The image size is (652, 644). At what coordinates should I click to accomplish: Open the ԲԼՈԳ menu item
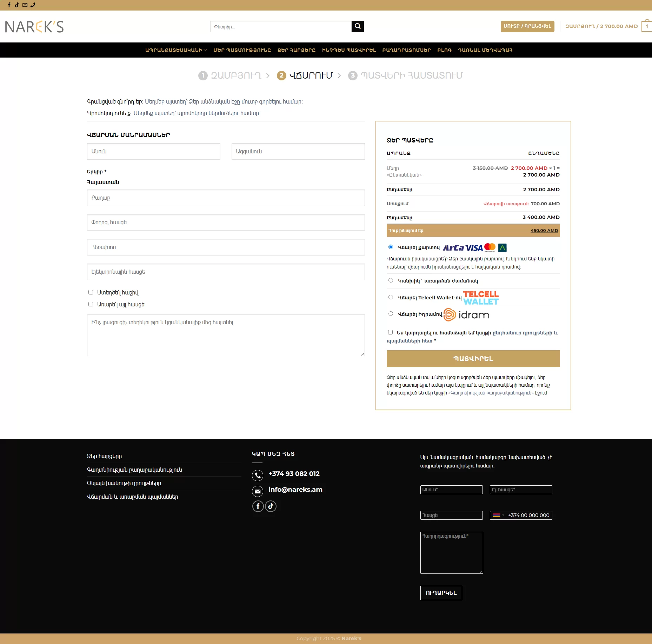tap(444, 50)
